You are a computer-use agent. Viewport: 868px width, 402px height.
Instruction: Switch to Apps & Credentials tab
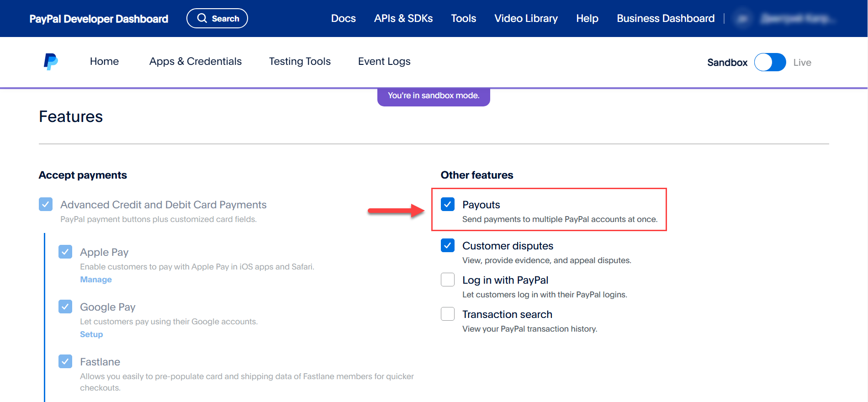(x=196, y=61)
